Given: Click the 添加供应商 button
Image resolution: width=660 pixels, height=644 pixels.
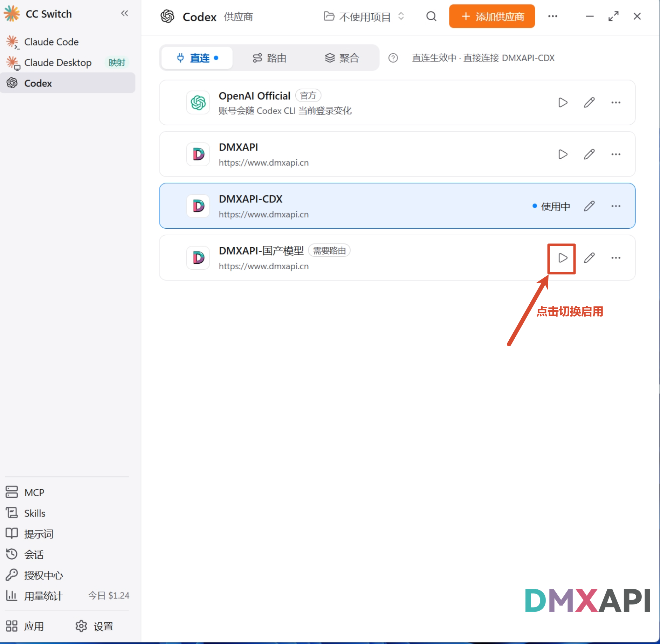Looking at the screenshot, I should tap(492, 16).
